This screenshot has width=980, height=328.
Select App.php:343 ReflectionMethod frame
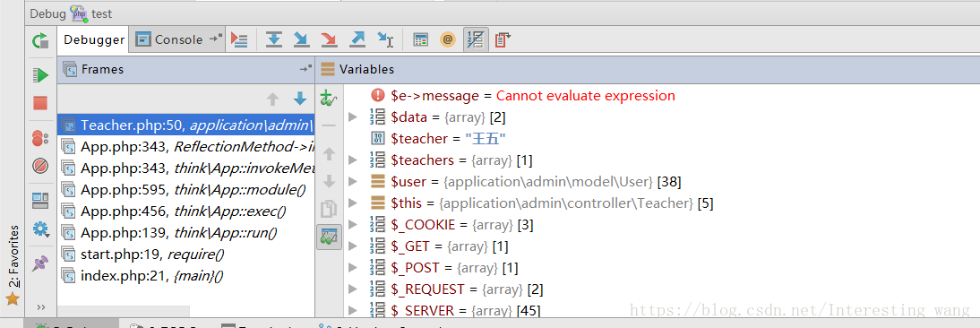[185, 147]
